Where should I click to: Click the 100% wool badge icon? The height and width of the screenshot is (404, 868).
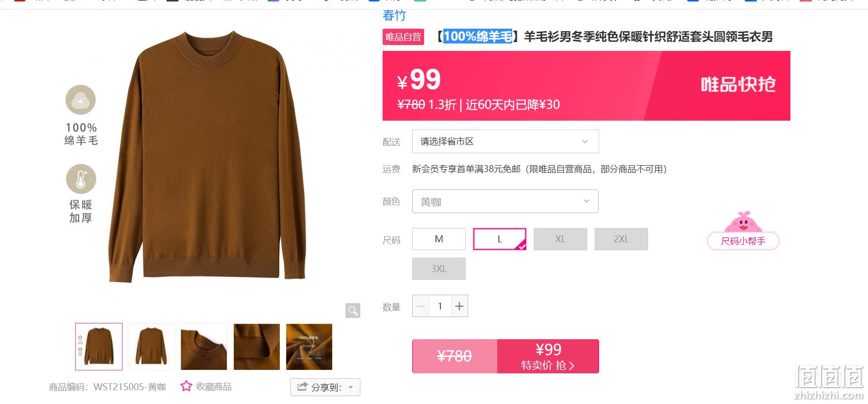pyautogui.click(x=81, y=100)
